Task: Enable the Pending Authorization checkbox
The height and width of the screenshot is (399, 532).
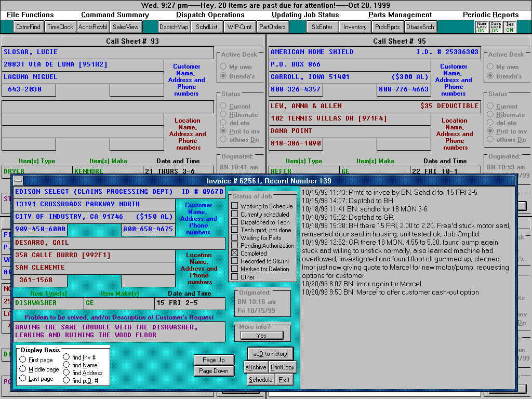Action: click(x=235, y=246)
